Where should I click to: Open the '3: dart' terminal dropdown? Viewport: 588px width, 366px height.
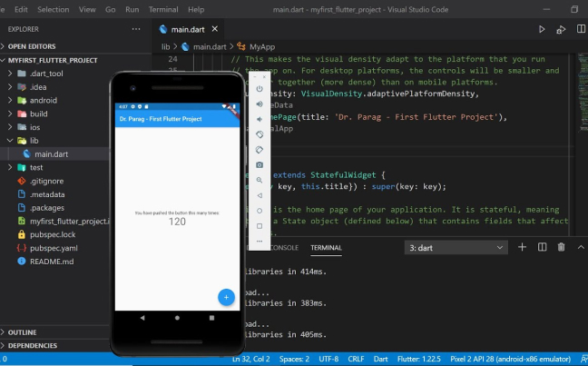coord(456,247)
